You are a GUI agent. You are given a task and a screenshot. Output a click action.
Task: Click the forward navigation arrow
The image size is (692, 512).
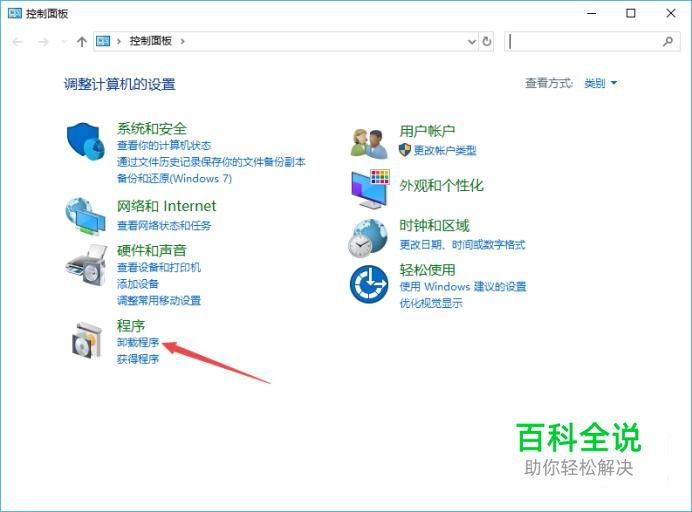43,42
